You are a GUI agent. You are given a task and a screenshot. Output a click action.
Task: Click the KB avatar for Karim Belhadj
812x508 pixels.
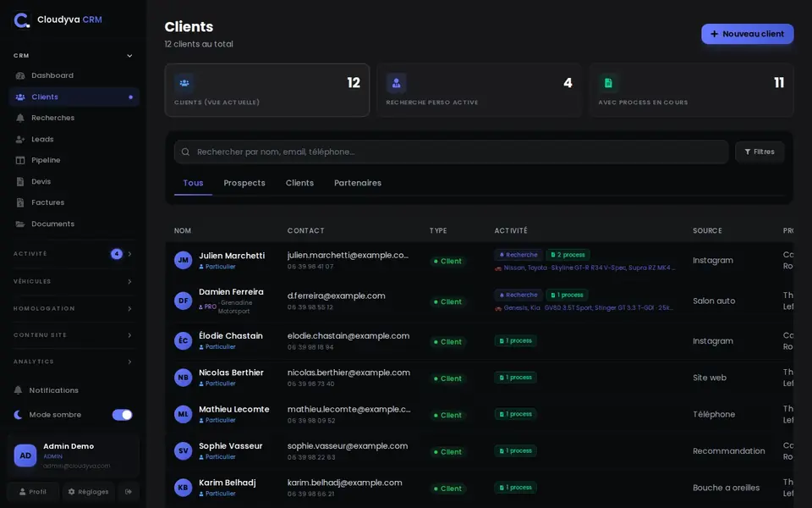(x=184, y=488)
